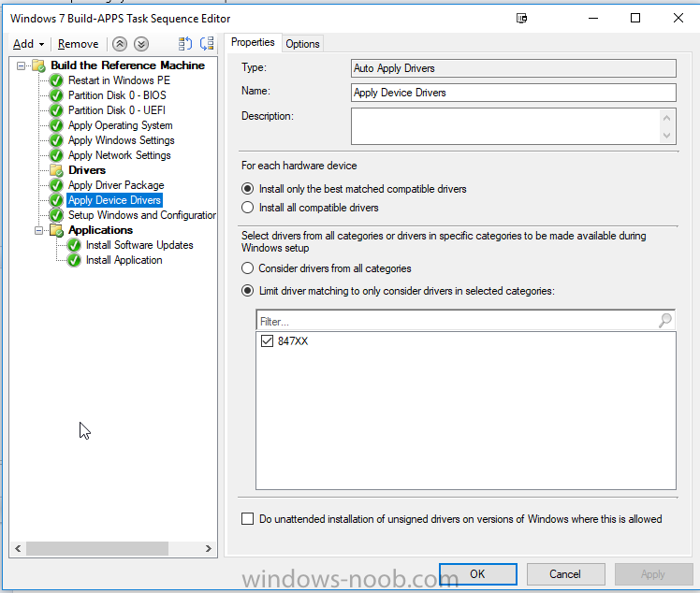Click green check icon beside Apply Network Settings
Screen dimensions: 700x593
[56, 155]
